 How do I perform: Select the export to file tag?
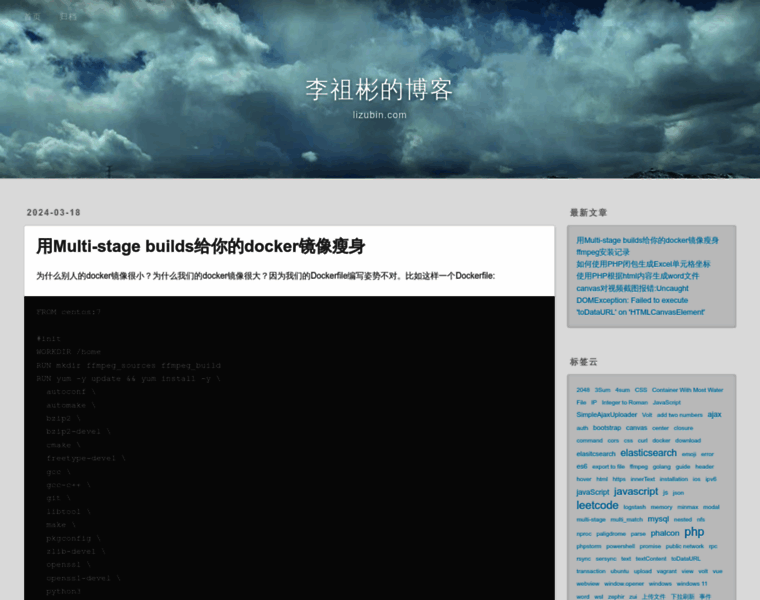point(608,467)
